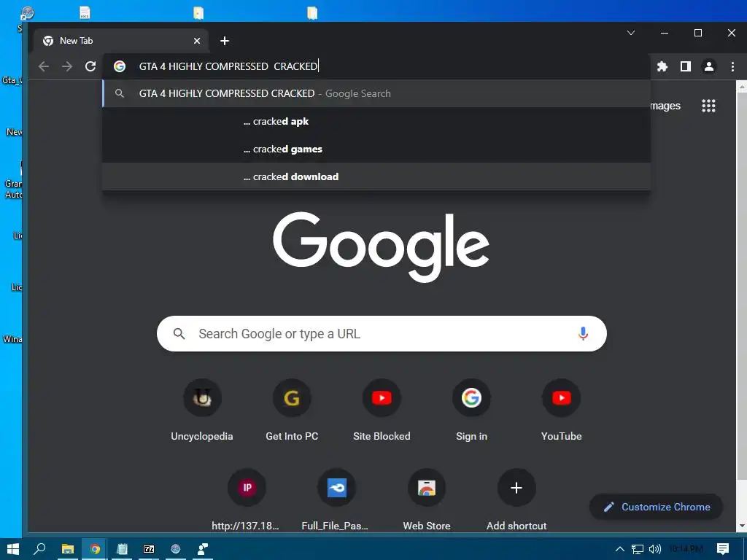Image resolution: width=747 pixels, height=560 pixels.
Task: Open the tab search chevron
Action: (631, 33)
